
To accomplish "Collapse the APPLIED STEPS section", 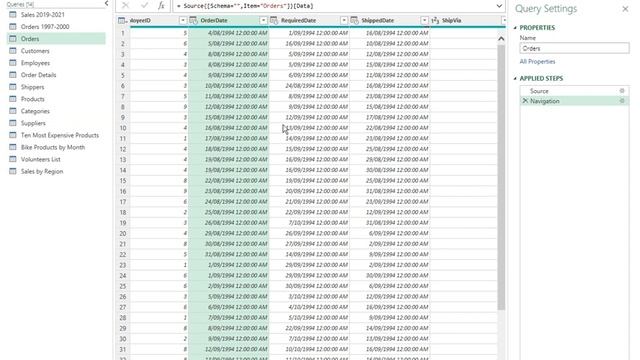I will pyautogui.click(x=515, y=78).
